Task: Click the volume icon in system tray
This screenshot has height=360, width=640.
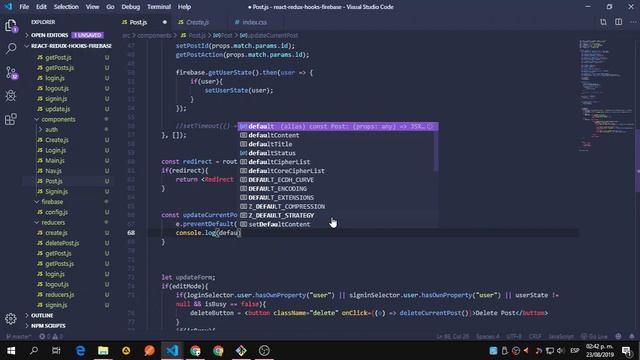Action: 560,351
